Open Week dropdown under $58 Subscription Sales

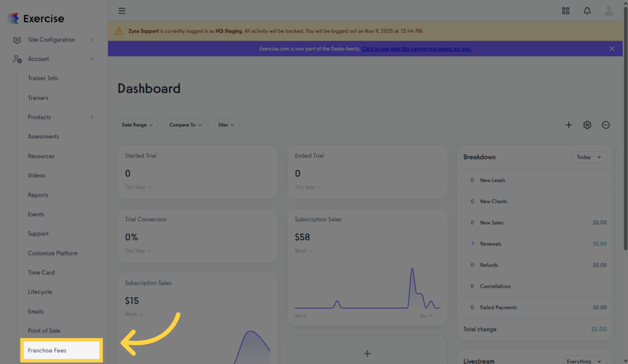coord(304,251)
